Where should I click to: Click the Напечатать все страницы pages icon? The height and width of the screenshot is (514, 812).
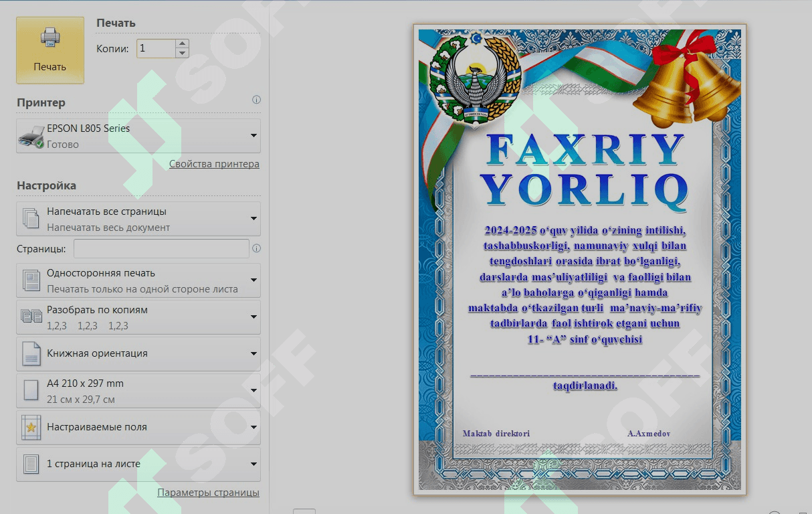[31, 219]
